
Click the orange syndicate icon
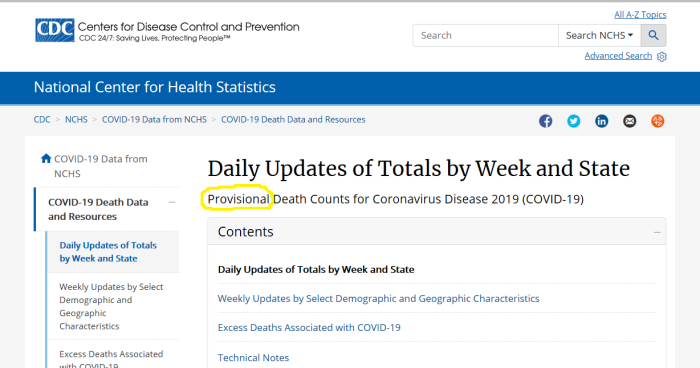(x=657, y=121)
